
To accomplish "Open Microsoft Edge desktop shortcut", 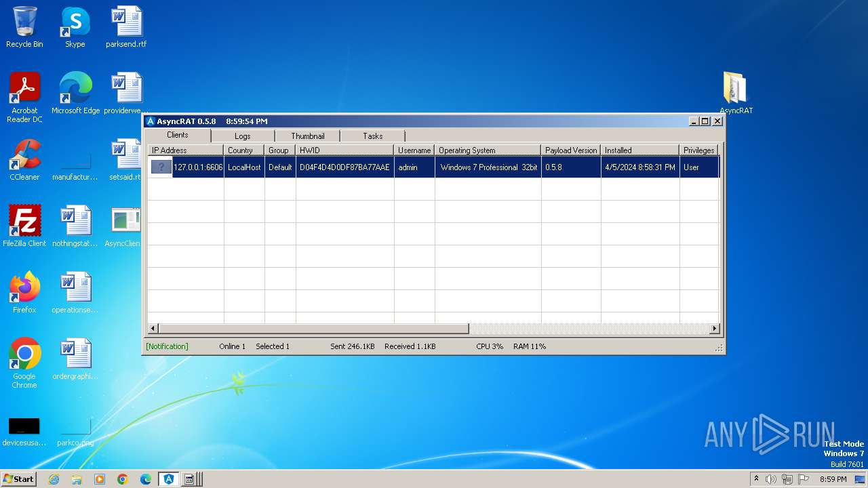I will (x=75, y=94).
